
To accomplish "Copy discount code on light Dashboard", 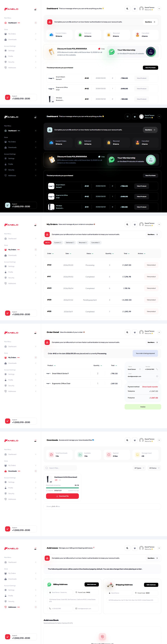I will click(101, 49).
